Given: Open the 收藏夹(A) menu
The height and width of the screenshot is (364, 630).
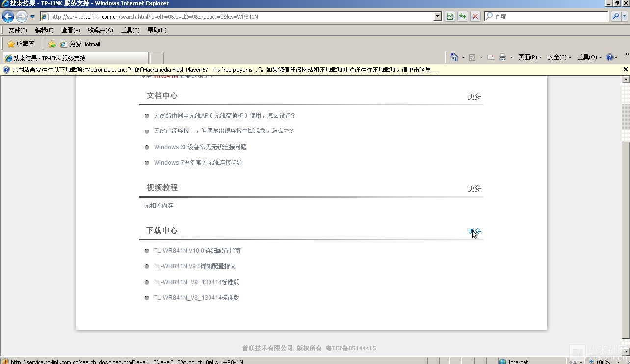Looking at the screenshot, I should pos(100,30).
